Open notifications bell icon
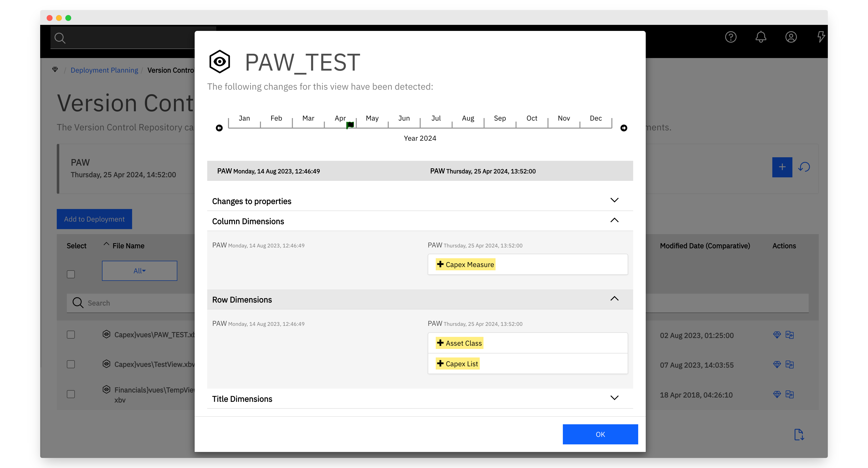This screenshot has height=468, width=868. pos(761,37)
